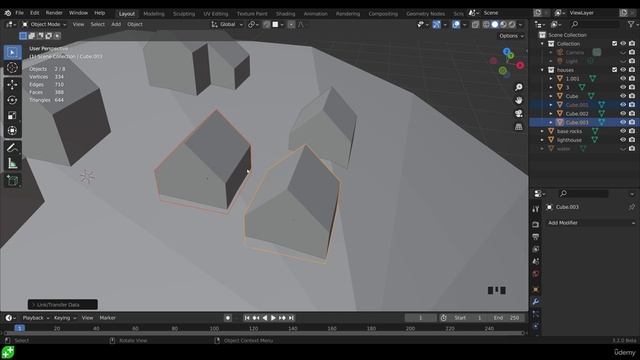Screen dimensions: 640x360
Task: Toggle show gizmos button
Action: click(x=436, y=24)
